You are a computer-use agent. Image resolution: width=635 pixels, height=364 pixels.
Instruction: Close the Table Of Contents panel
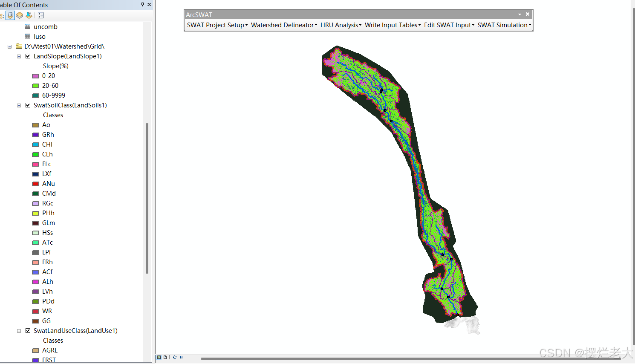149,4
